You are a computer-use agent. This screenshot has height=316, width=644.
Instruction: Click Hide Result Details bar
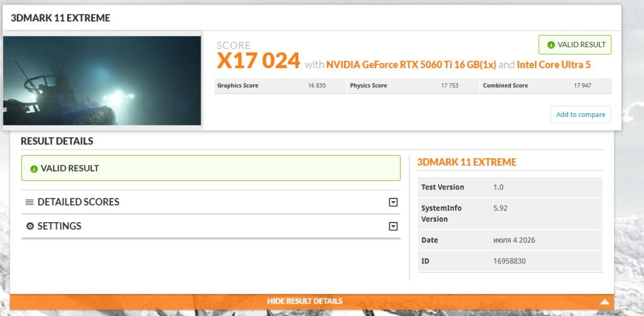click(x=312, y=302)
